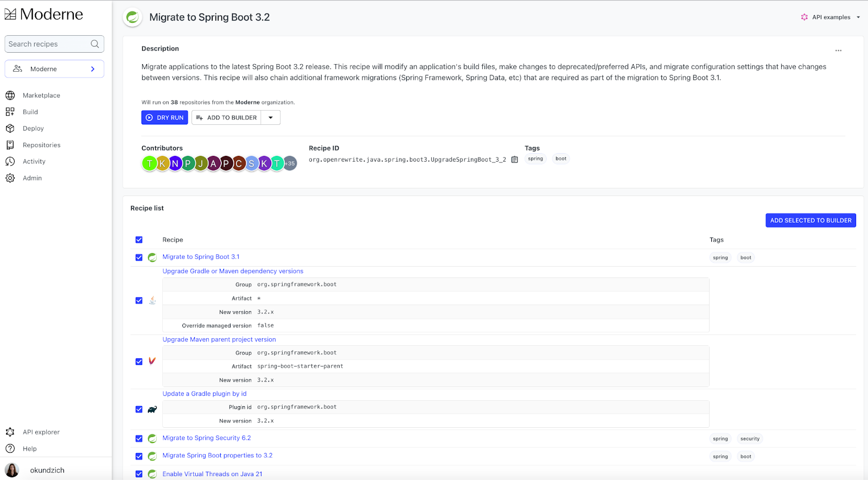Uncheck Migrate Spring Boot properties to 3.2 checkbox
Viewport: 868px width, 480px height.
tap(139, 456)
